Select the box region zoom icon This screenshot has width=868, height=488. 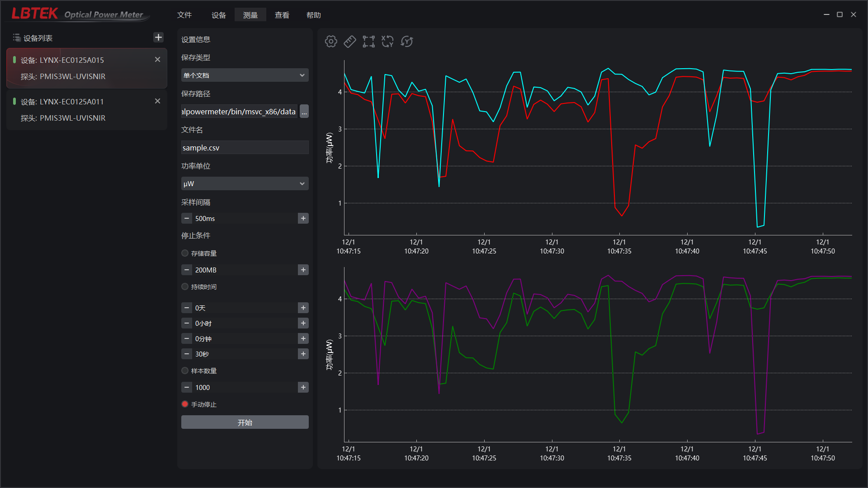point(368,42)
